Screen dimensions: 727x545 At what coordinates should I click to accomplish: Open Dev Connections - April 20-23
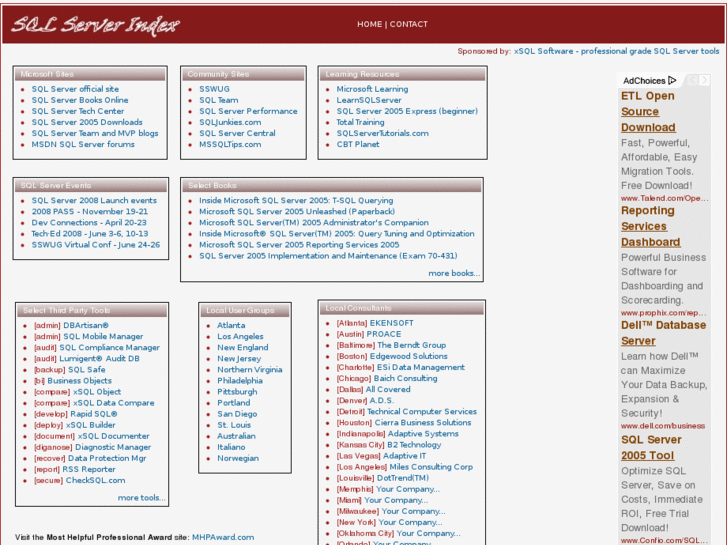pyautogui.click(x=89, y=222)
